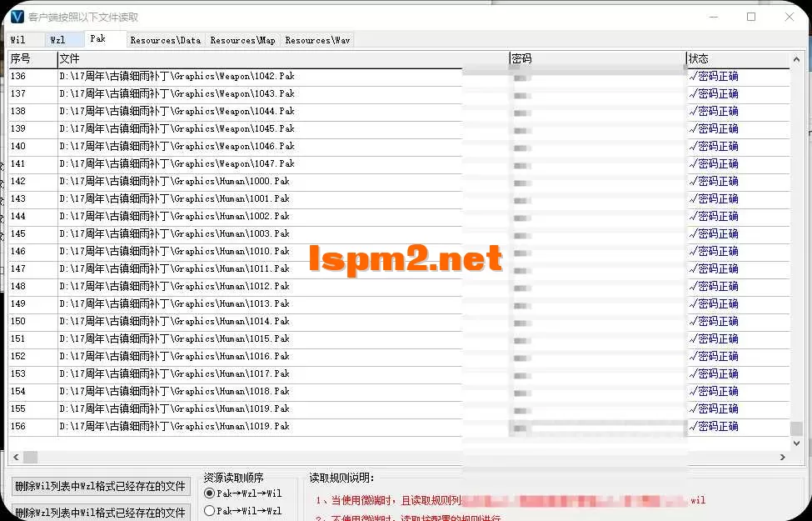The width and height of the screenshot is (812, 521).
Task: Select file Human\1015.Pak
Action: pos(175,339)
